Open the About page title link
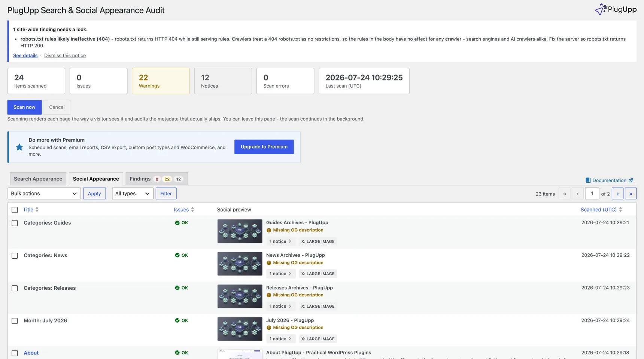 click(31, 353)
